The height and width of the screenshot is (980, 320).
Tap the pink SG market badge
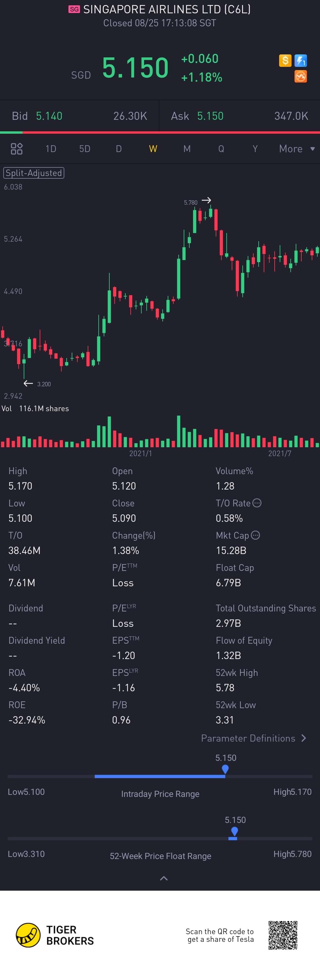point(74,9)
